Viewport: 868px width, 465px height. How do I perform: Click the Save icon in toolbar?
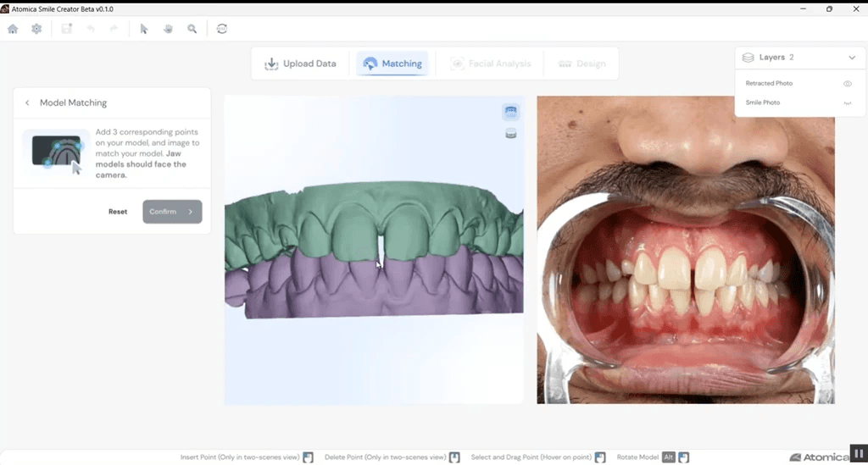click(66, 29)
